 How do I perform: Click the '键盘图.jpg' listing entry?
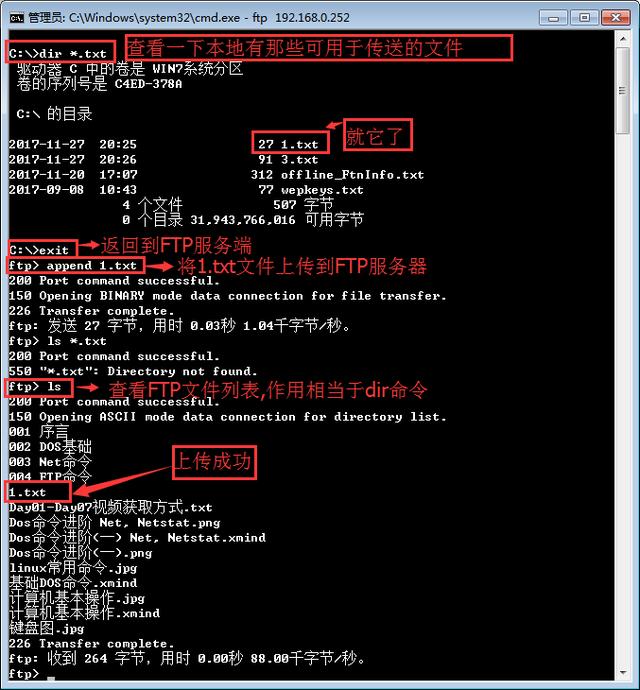pos(47,628)
